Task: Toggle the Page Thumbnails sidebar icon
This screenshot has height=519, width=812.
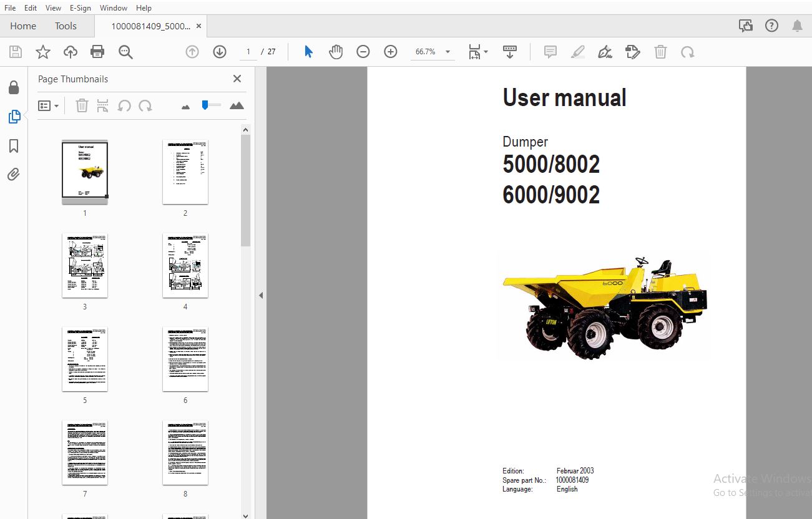Action: point(14,117)
